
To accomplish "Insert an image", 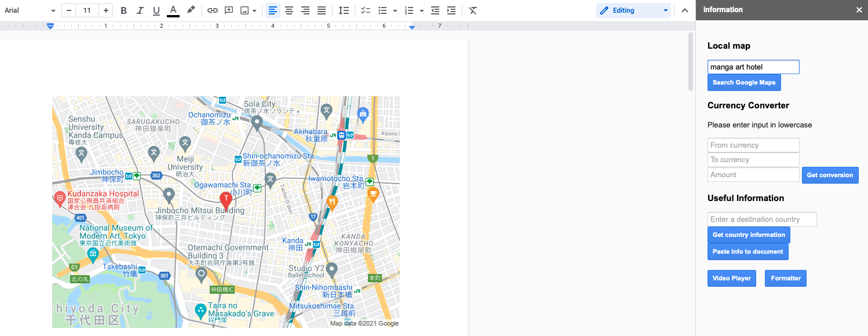I will point(245,10).
